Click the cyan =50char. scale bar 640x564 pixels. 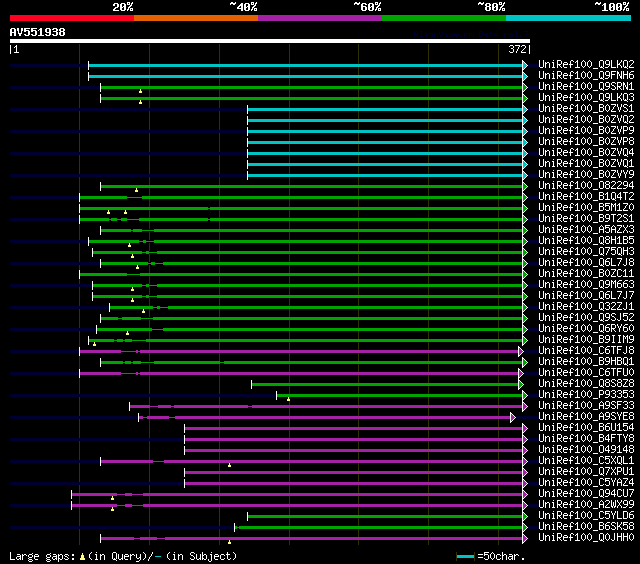pos(465,556)
